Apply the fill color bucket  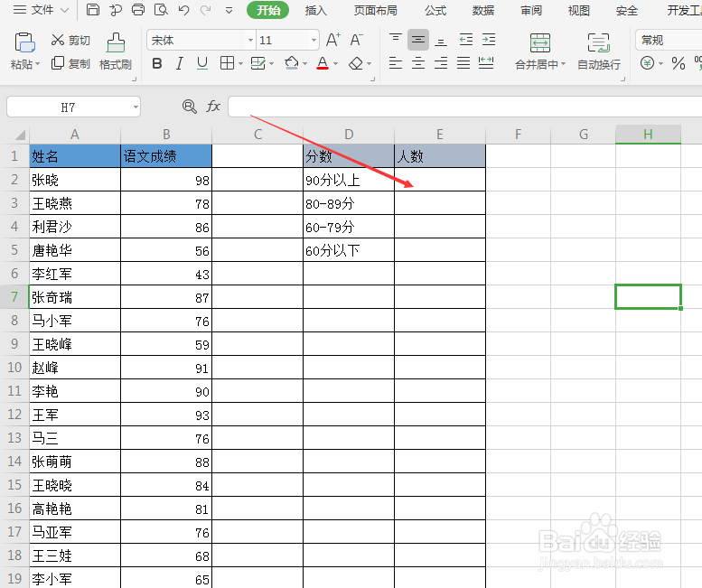[292, 63]
